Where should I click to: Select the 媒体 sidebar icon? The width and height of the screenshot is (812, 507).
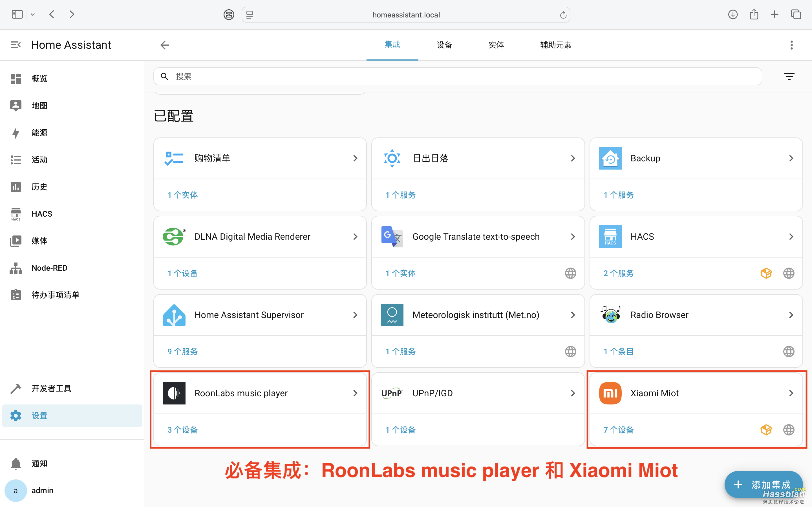[x=16, y=241]
